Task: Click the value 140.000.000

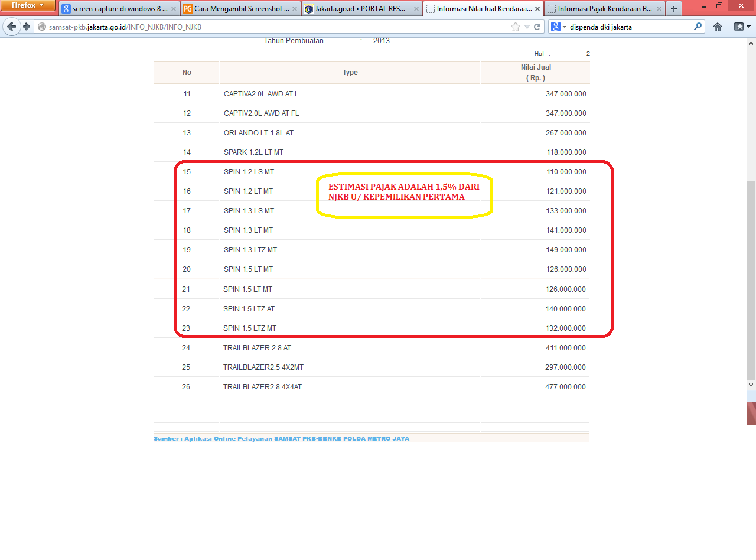Action: click(x=566, y=309)
